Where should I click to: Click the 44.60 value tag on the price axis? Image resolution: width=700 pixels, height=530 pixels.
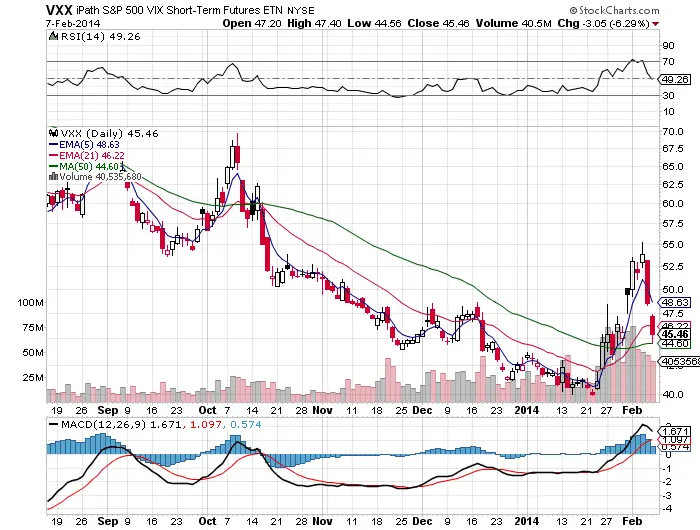pos(675,344)
